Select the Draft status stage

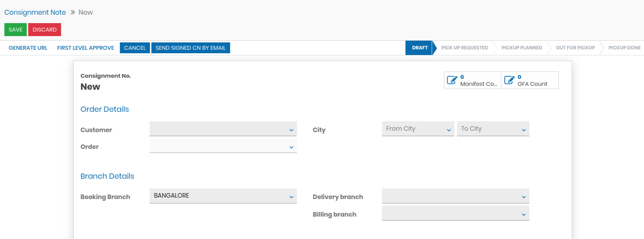420,48
